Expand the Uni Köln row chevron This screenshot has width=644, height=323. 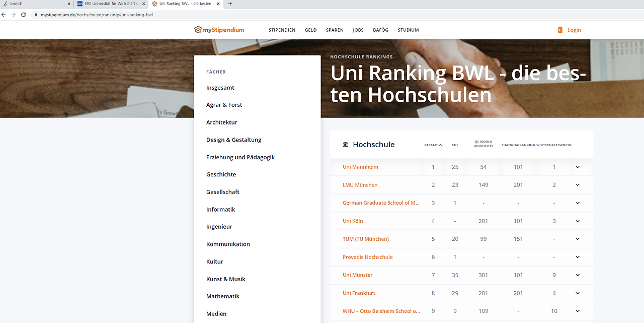(578, 221)
